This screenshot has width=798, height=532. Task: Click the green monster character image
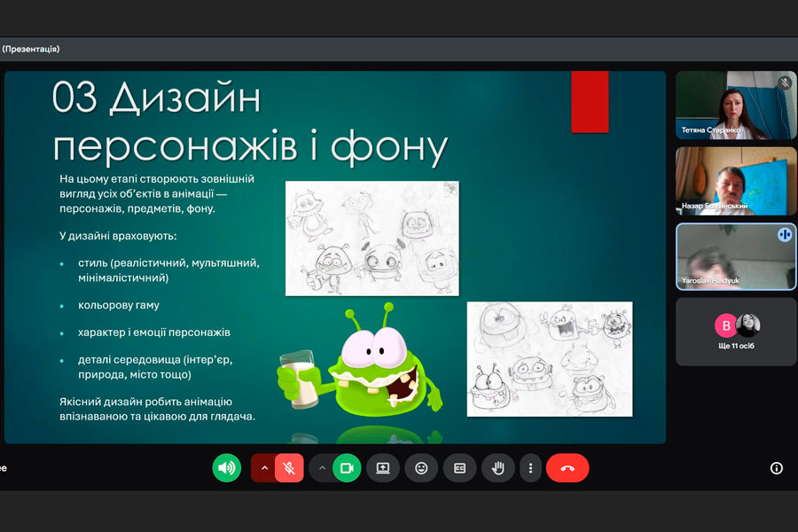[x=360, y=359]
